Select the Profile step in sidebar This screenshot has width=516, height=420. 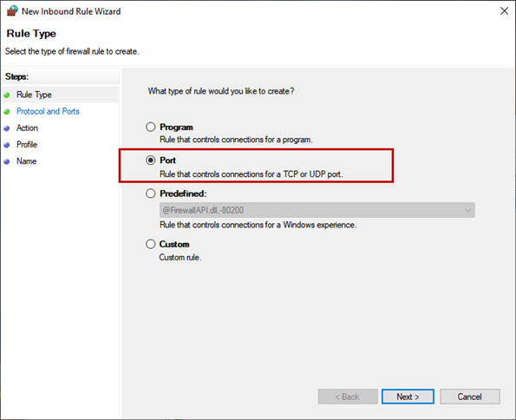27,145
